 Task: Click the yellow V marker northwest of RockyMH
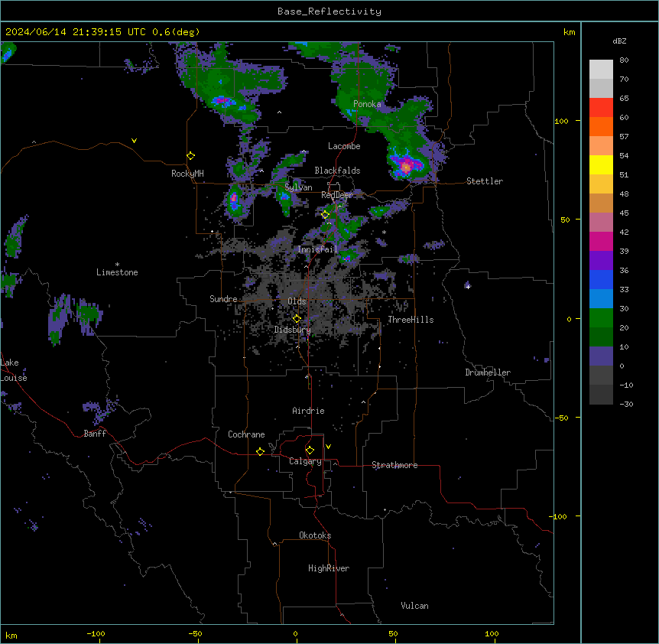click(x=134, y=141)
